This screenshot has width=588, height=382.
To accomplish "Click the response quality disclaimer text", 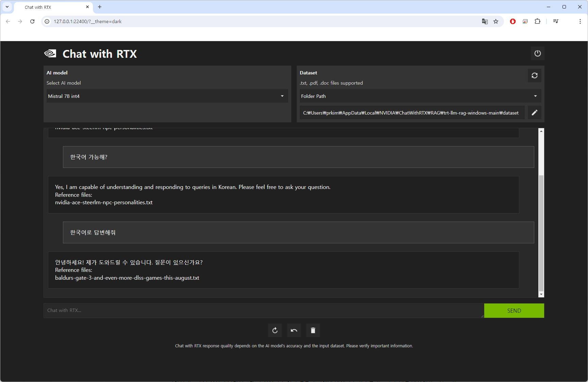I will [x=294, y=346].
